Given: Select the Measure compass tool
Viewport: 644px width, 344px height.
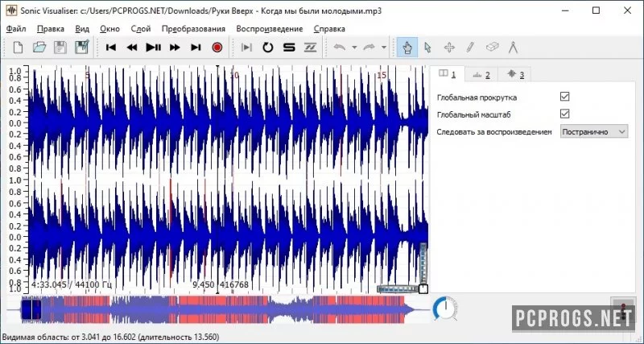Looking at the screenshot, I should click(513, 48).
